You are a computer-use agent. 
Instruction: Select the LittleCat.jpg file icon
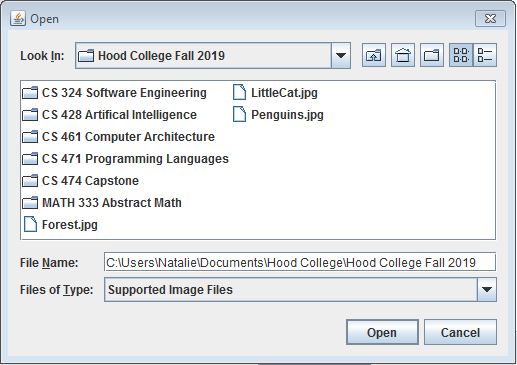[x=239, y=92]
